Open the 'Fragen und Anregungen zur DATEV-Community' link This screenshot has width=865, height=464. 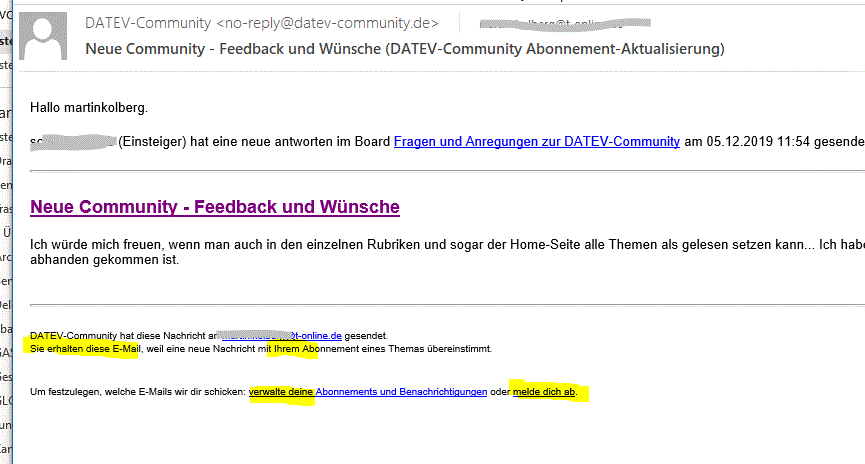[x=536, y=142]
